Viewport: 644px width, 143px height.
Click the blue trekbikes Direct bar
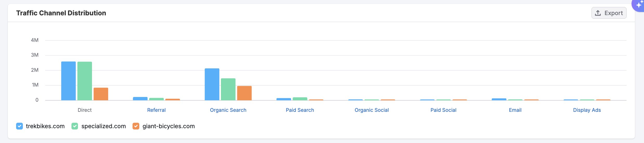(68, 81)
